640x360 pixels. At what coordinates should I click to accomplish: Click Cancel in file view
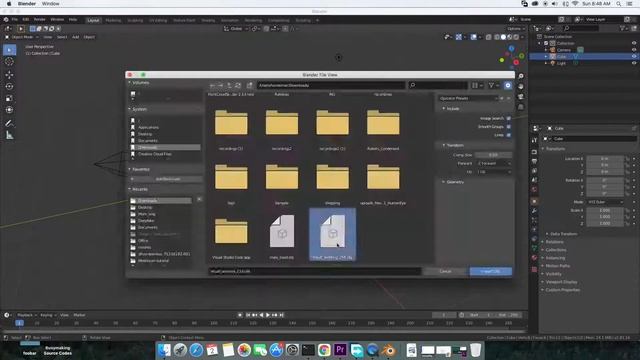tap(445, 271)
